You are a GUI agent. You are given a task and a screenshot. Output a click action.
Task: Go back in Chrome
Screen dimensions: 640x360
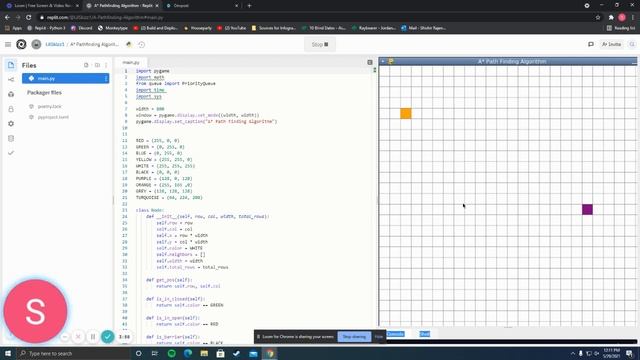click(7, 18)
